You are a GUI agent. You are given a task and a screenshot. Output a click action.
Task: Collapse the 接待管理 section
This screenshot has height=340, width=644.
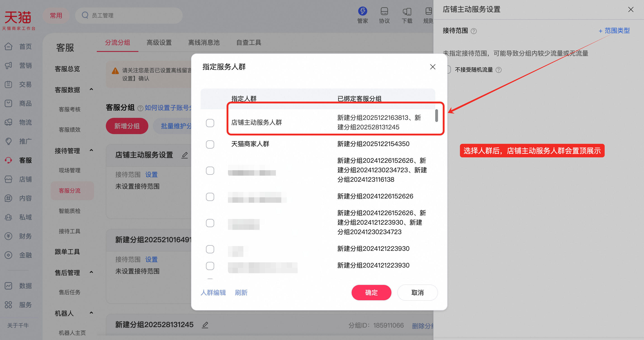click(91, 151)
